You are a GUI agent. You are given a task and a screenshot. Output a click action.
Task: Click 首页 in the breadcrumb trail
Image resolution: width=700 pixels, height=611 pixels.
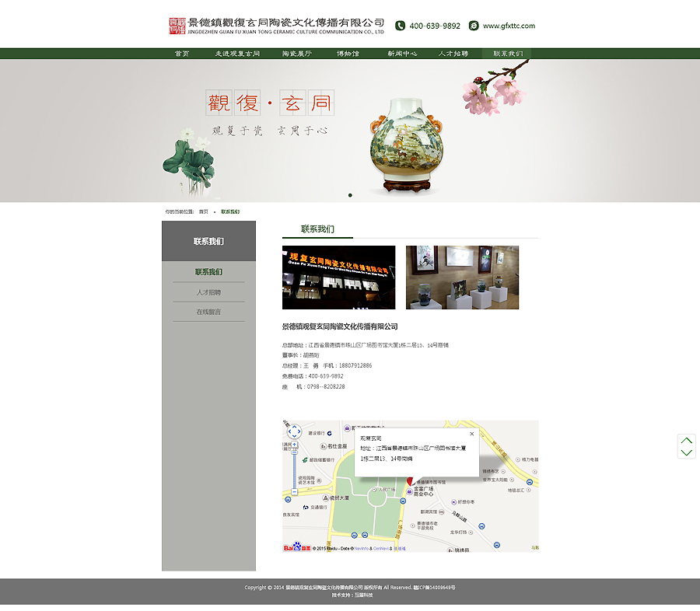[x=203, y=211]
